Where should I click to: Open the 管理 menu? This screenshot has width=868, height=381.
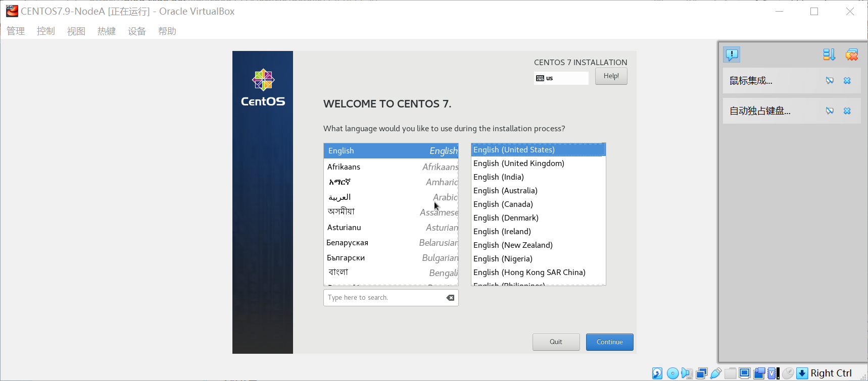[x=16, y=31]
